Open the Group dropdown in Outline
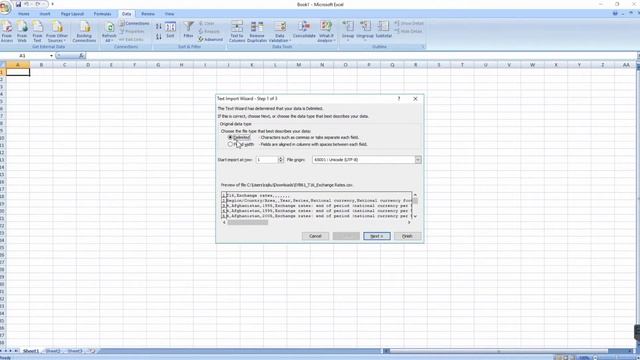The width and height of the screenshot is (640, 360). point(348,31)
